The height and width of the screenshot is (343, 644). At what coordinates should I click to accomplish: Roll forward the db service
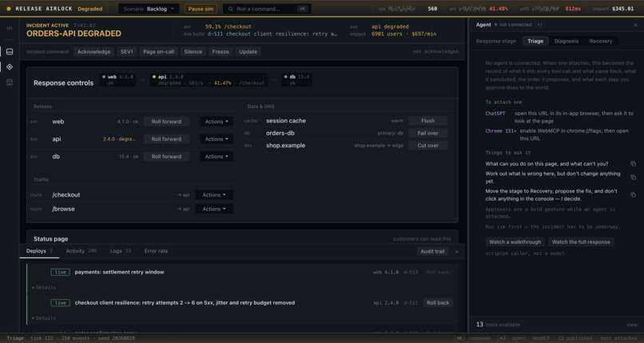(x=166, y=157)
